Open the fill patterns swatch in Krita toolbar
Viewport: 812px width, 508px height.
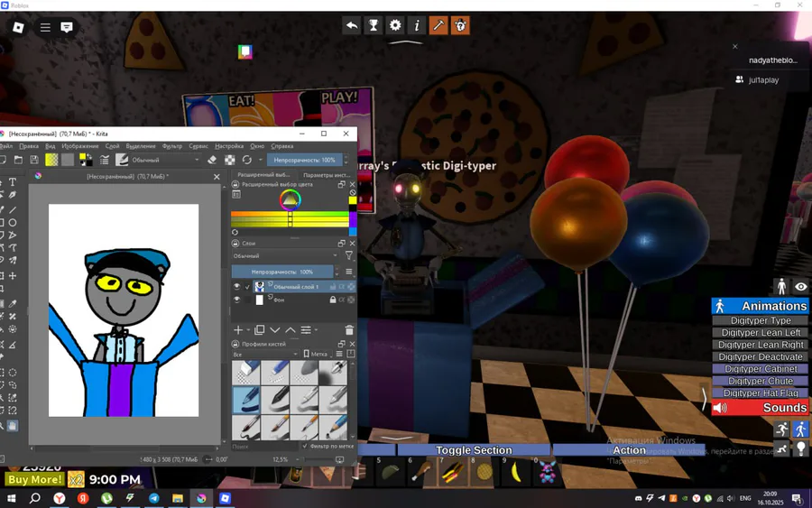click(x=68, y=160)
